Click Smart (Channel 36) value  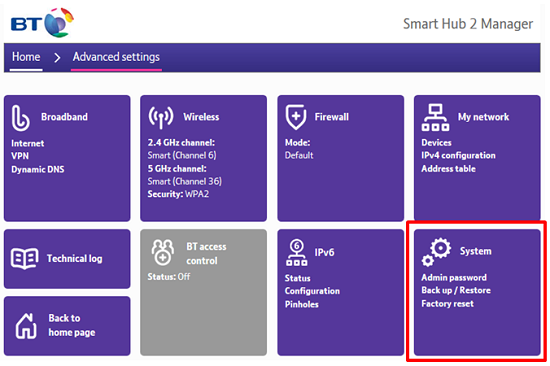pos(185,181)
